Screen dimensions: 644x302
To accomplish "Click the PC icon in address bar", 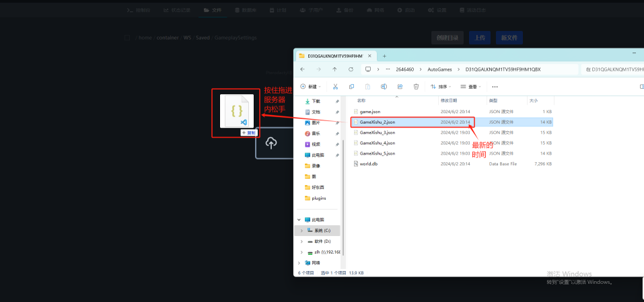I will coord(368,69).
